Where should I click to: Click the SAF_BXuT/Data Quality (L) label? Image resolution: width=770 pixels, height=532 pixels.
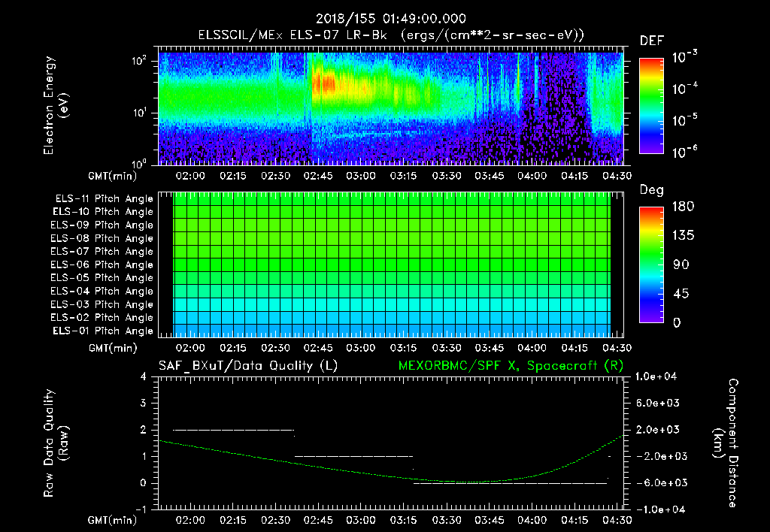248,366
